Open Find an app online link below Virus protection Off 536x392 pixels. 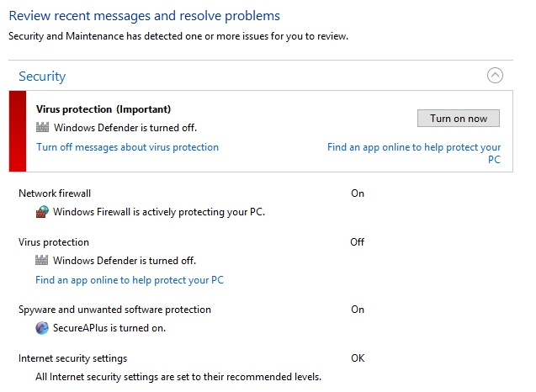click(x=129, y=280)
